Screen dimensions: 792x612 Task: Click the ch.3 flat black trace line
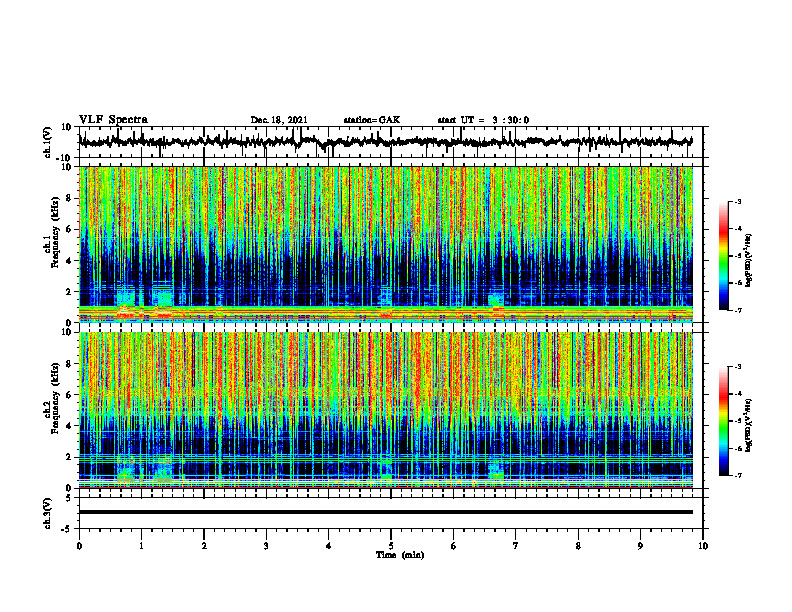point(386,512)
